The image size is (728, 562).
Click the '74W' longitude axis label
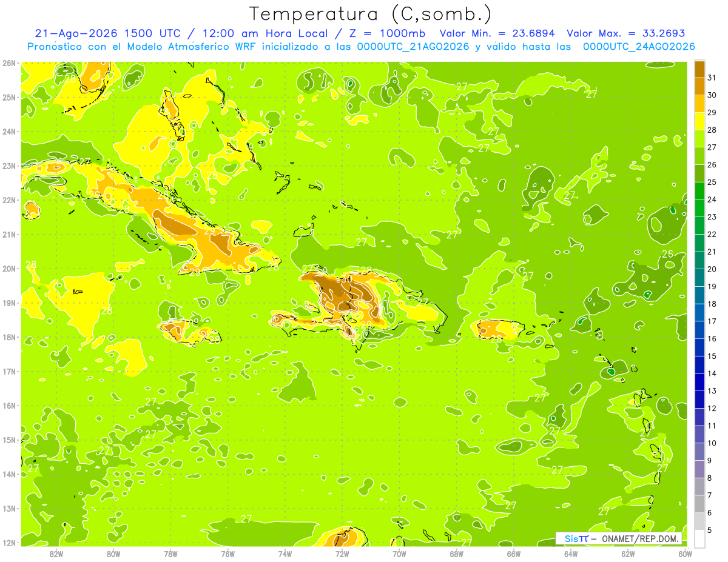click(x=285, y=554)
